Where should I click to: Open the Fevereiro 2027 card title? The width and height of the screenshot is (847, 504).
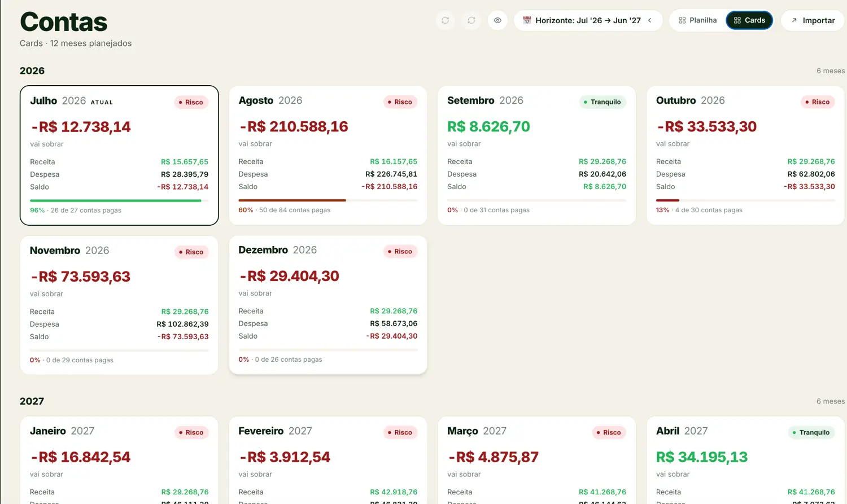pos(275,431)
